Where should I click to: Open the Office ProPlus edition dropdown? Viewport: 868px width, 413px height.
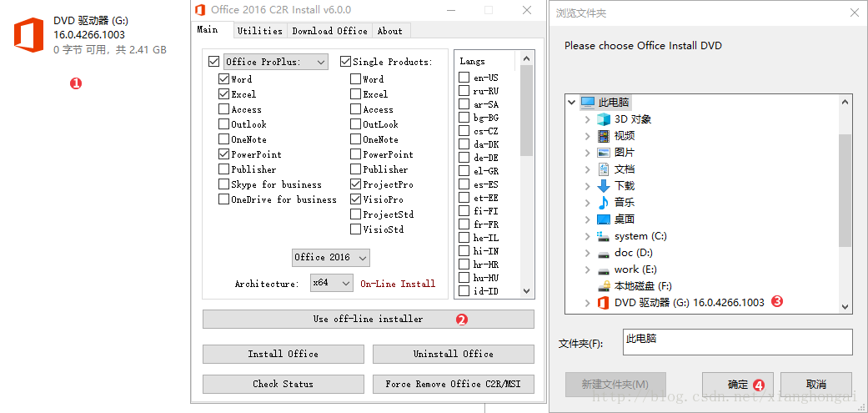click(x=276, y=62)
